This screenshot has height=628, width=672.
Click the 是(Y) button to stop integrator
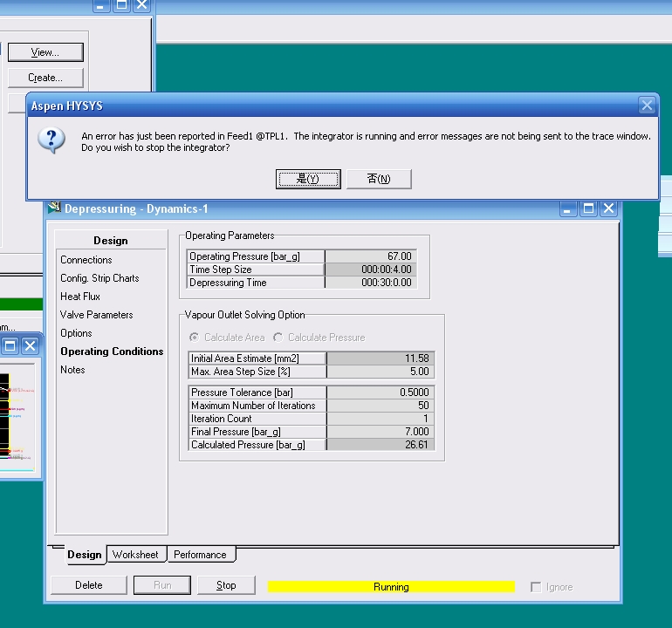pos(308,179)
